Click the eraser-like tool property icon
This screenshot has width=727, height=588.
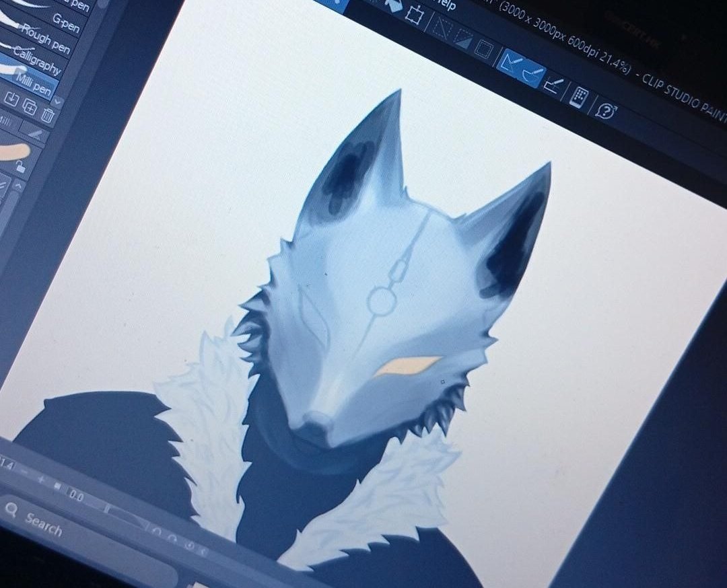pos(35,135)
